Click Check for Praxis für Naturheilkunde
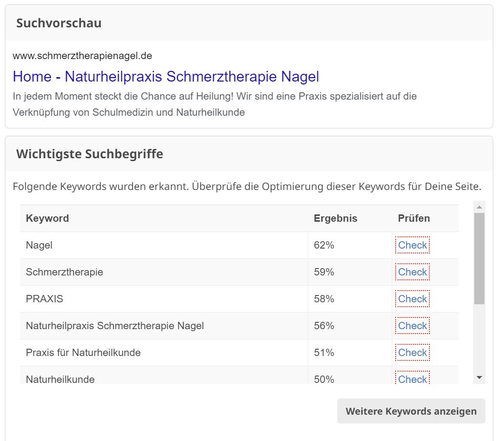Image resolution: width=504 pixels, height=441 pixels. [x=412, y=353]
